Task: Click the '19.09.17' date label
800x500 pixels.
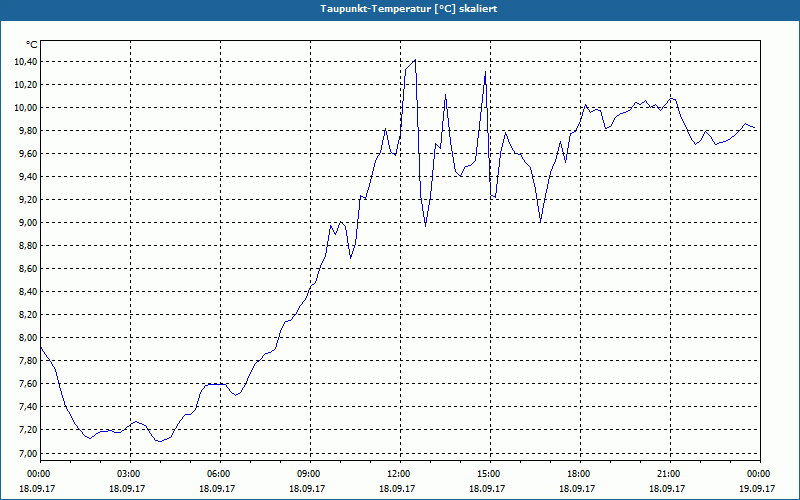Action: click(757, 488)
